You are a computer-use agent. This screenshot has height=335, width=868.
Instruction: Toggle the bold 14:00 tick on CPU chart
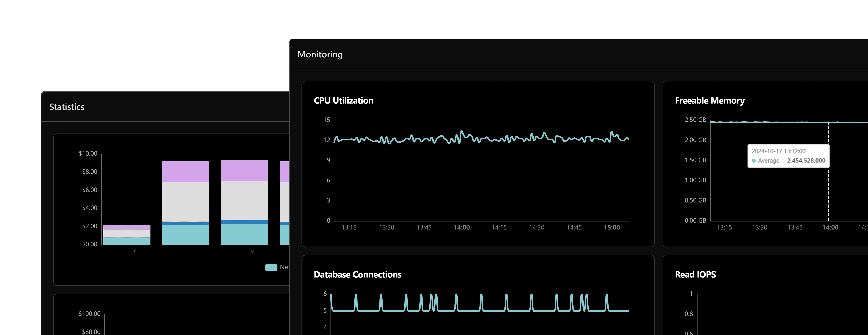click(462, 228)
